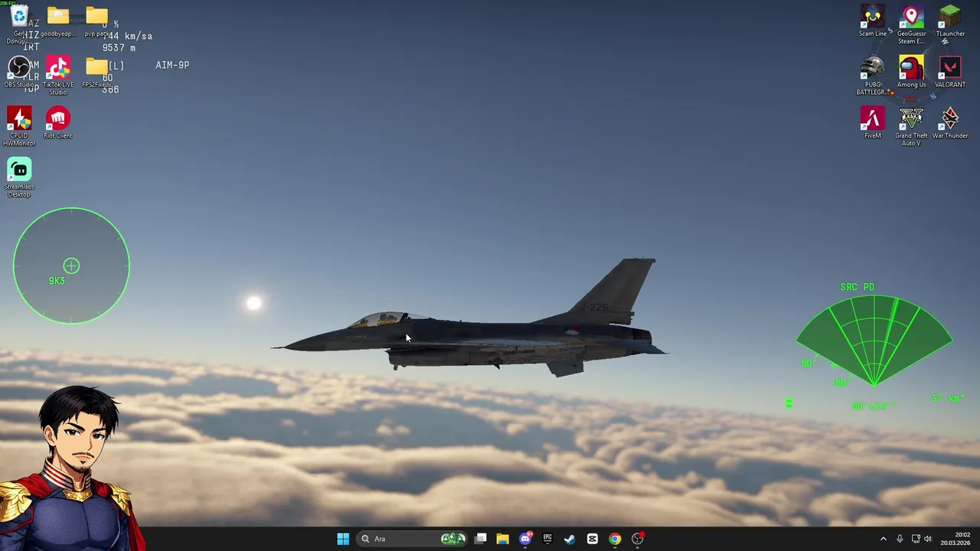This screenshot has width=980, height=551.
Task: Launch VALORANT shortcut
Action: (950, 72)
